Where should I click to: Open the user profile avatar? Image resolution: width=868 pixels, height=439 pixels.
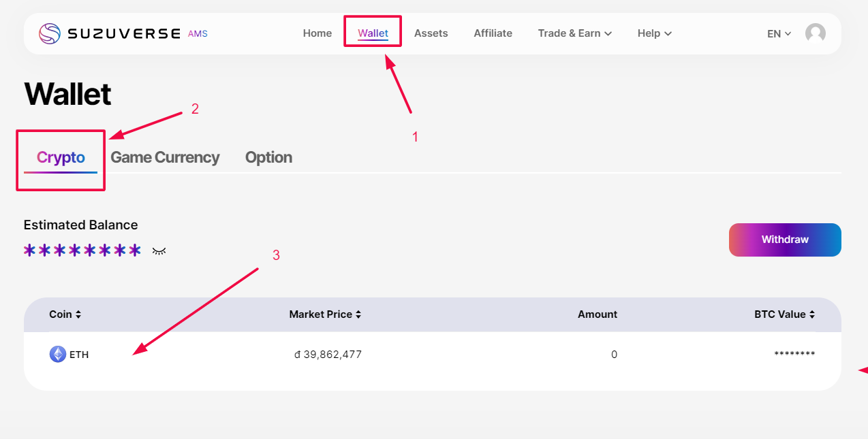(x=815, y=33)
